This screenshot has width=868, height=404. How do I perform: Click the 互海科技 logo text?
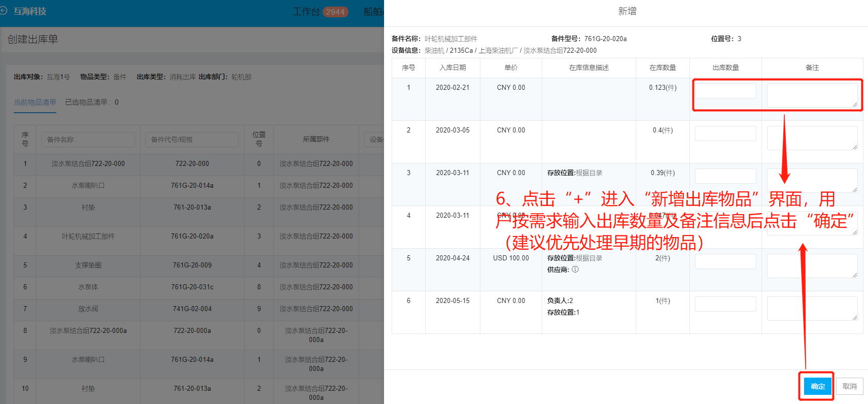(x=30, y=11)
